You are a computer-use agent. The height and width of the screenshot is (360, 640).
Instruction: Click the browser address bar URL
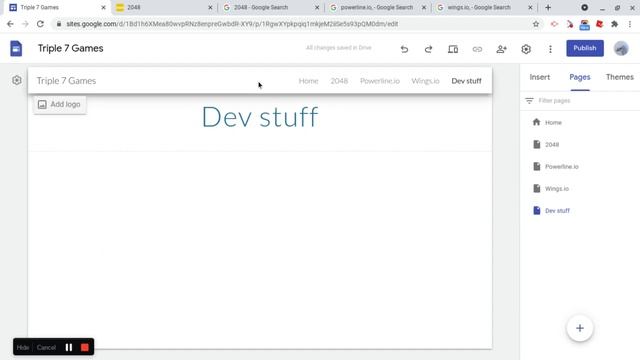point(232,24)
